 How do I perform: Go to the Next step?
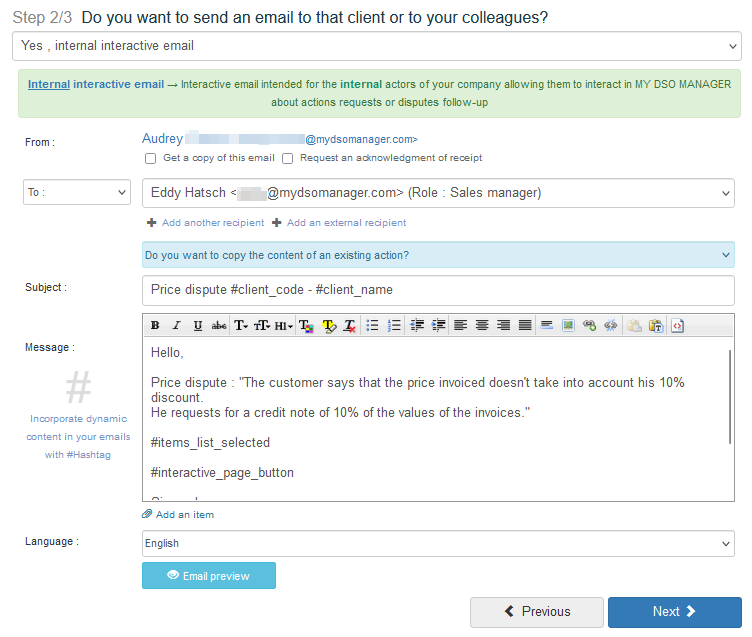tap(674, 612)
